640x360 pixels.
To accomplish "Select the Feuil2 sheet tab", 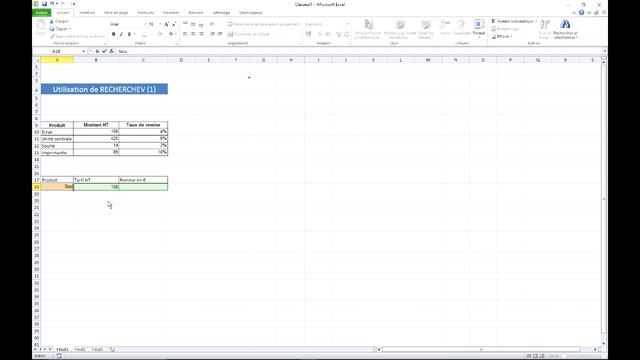I will (80, 349).
